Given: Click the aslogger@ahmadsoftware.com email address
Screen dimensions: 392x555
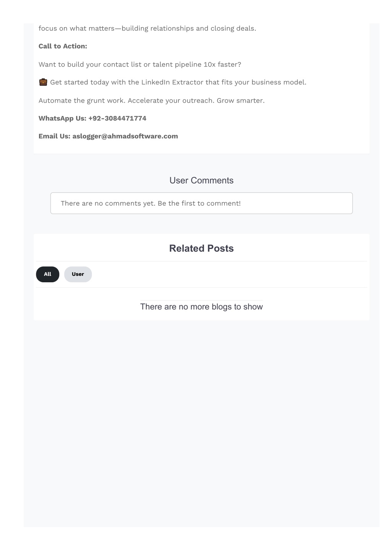Looking at the screenshot, I should pyautogui.click(x=125, y=136).
